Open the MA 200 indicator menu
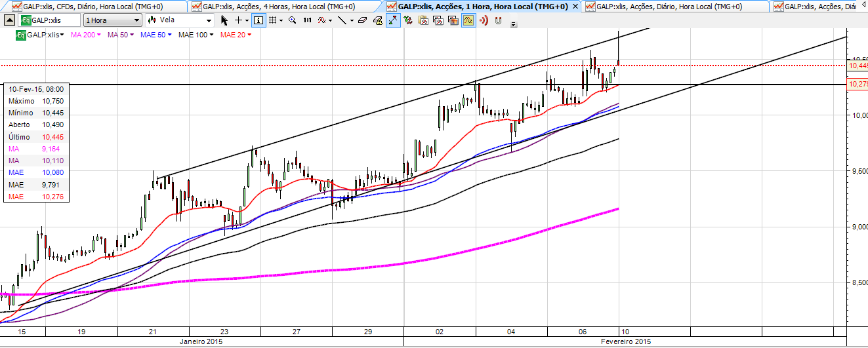This screenshot has width=868, height=348. pos(85,34)
